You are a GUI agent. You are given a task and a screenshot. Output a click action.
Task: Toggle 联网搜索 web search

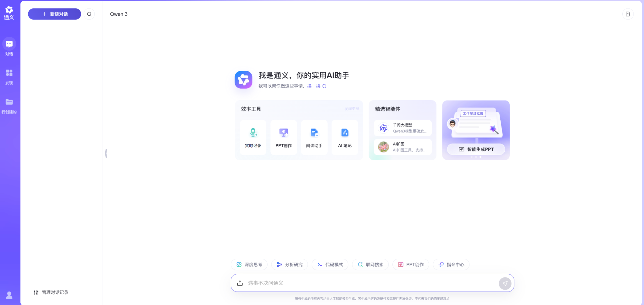coord(370,264)
